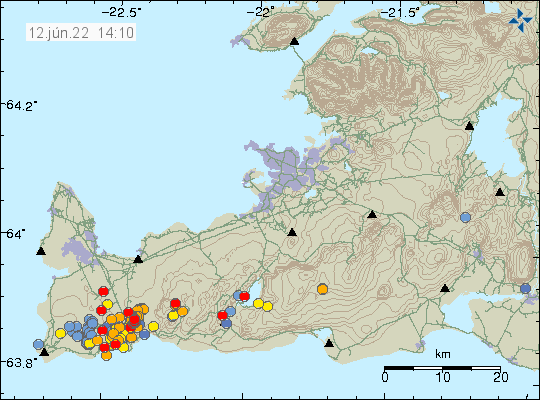Viewport: 540px width, 400px height.
Task: Click the -21.5° longitude label
Action: click(x=399, y=12)
